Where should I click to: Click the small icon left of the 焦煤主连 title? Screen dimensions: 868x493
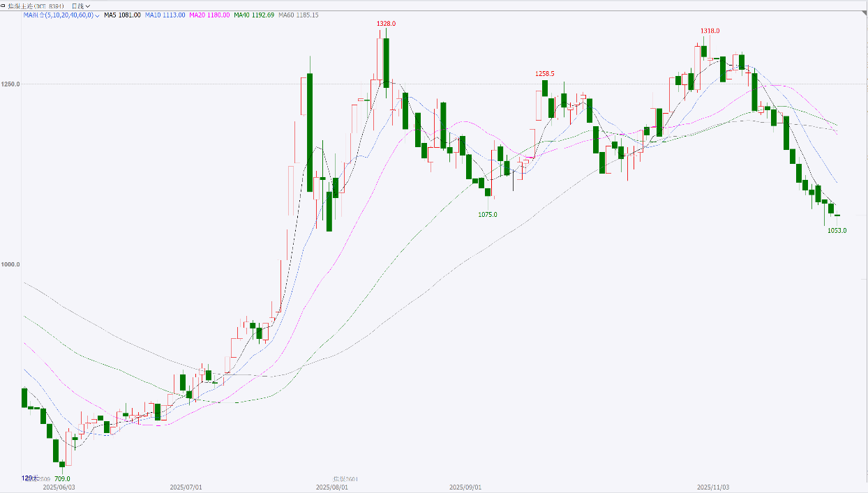click(x=3, y=6)
